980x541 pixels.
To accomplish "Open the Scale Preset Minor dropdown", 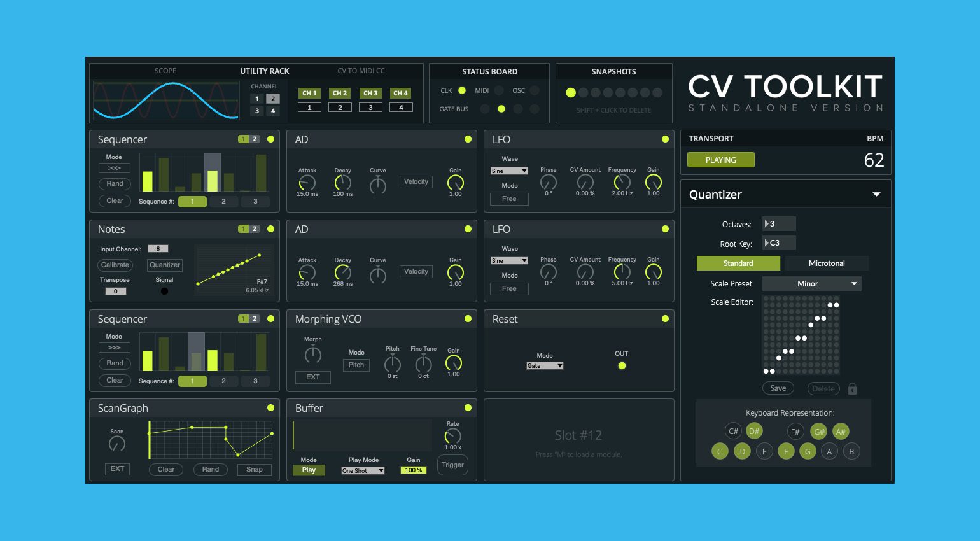I will [x=811, y=283].
